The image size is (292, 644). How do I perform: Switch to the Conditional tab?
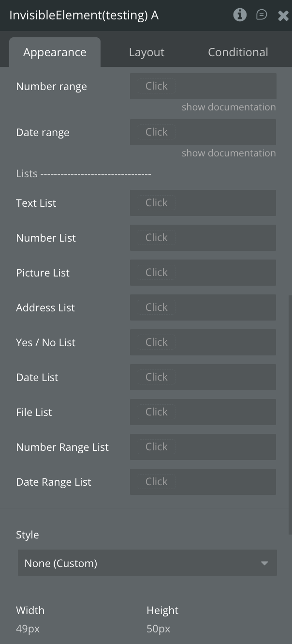238,52
